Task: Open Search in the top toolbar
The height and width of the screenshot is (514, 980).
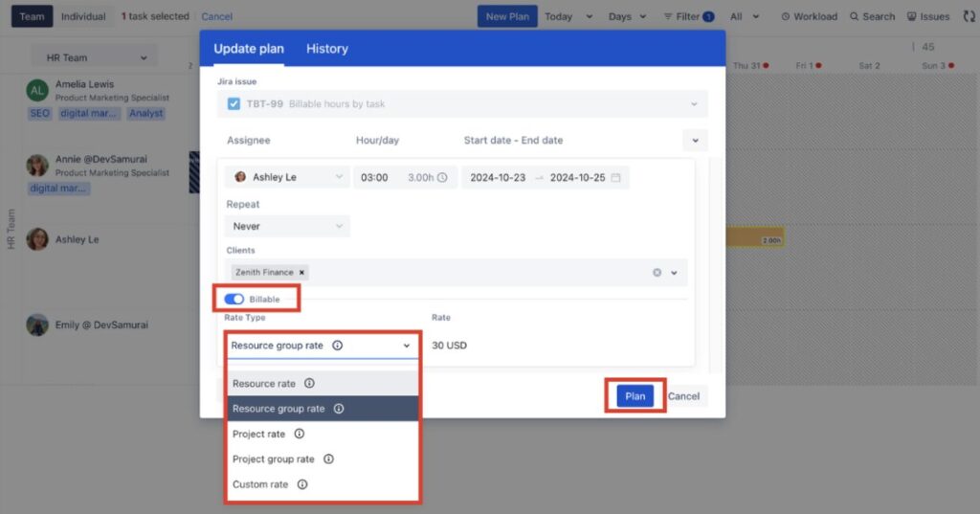Action: (873, 16)
